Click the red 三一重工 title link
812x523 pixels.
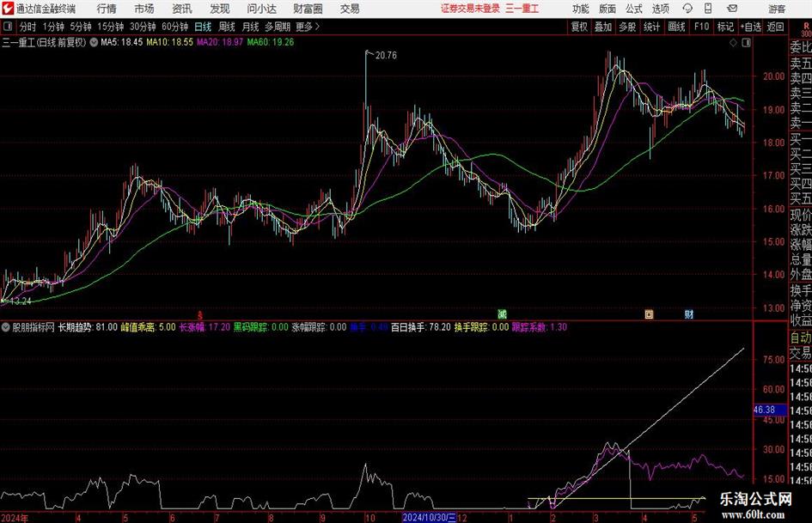click(x=522, y=9)
